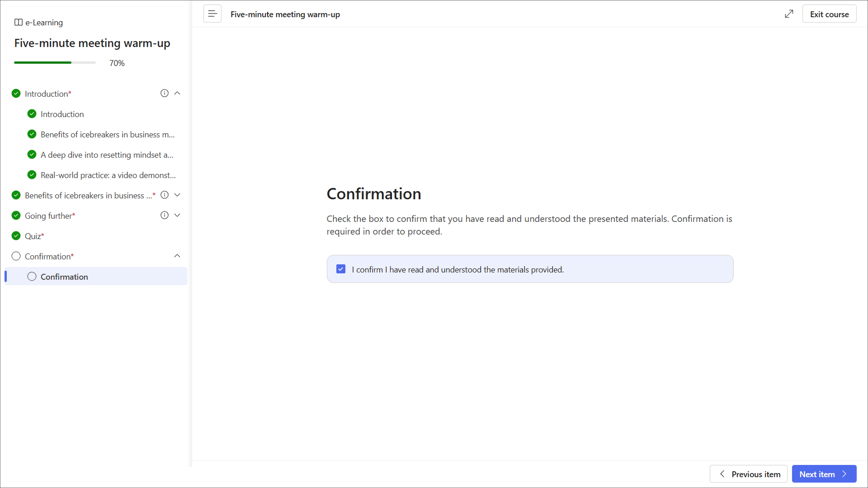Click the e-Learning book icon
Image resolution: width=868 pixels, height=488 pixels.
pyautogui.click(x=19, y=22)
